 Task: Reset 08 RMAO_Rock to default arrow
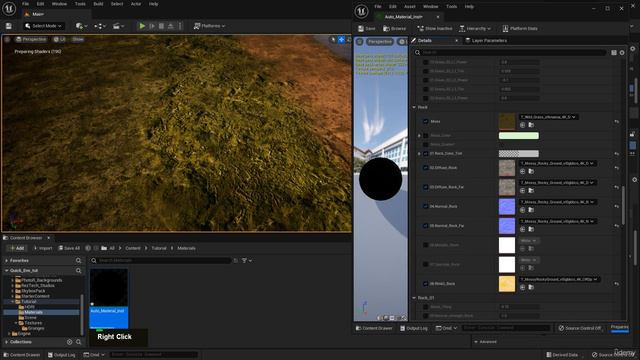click(616, 284)
